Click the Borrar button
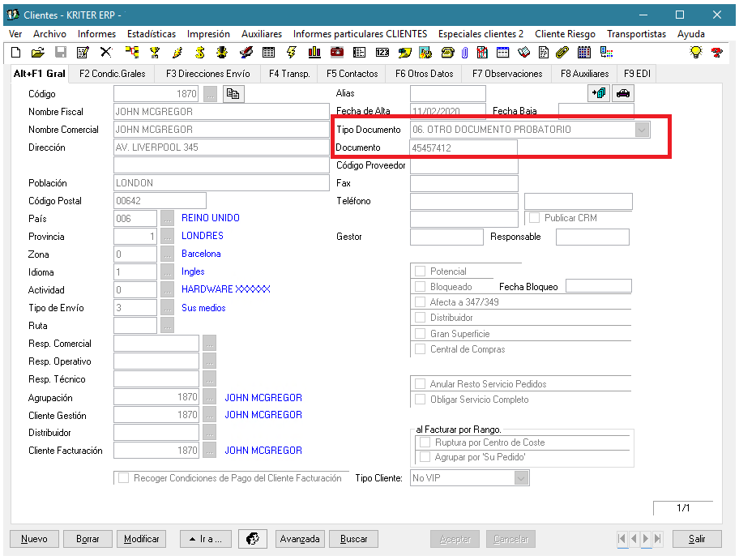739x560 pixels. point(88,539)
